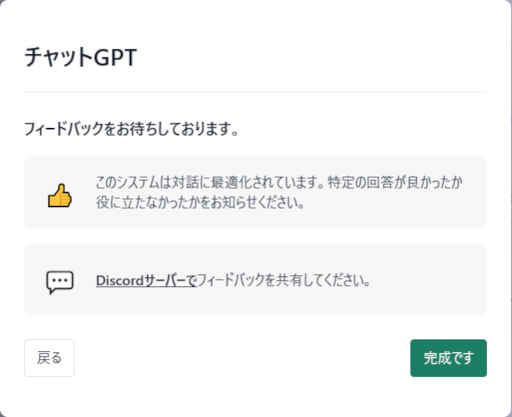The image size is (512, 417).
Task: Click the gray card containing the Discord link
Action: pos(255,280)
